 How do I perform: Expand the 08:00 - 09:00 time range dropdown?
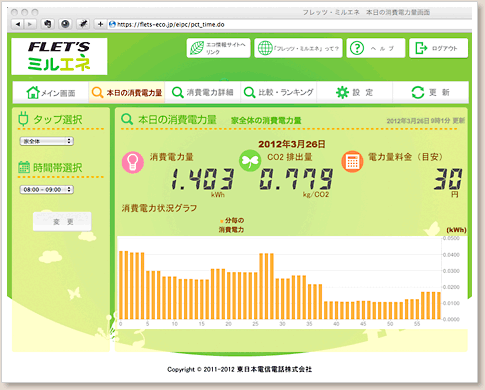pos(46,189)
